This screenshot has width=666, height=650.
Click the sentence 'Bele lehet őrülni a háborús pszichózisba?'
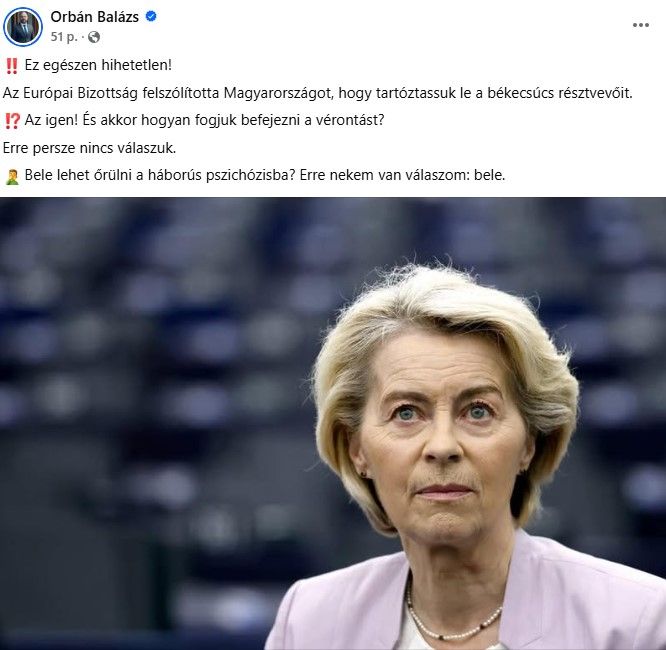[160, 175]
